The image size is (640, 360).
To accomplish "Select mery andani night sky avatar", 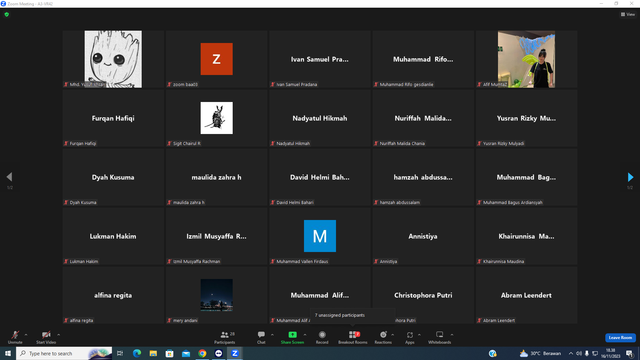I will click(x=216, y=295).
